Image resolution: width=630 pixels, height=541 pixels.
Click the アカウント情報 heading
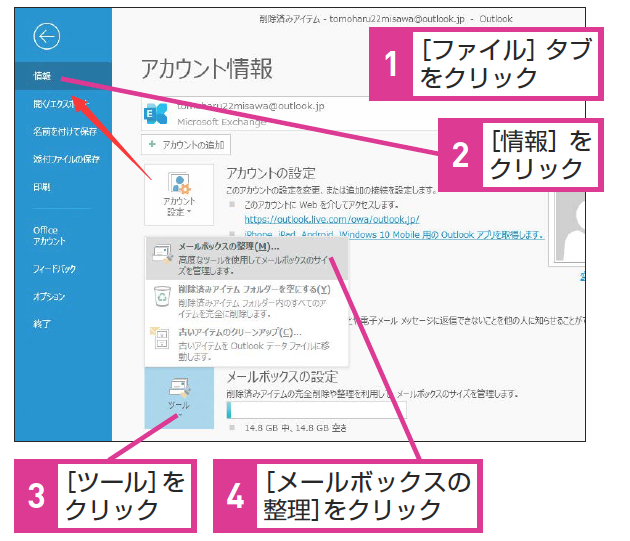point(207,69)
